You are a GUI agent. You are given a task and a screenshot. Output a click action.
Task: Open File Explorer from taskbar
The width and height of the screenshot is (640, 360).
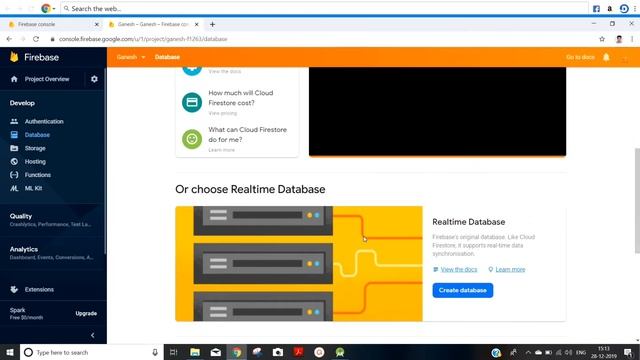(x=195, y=352)
